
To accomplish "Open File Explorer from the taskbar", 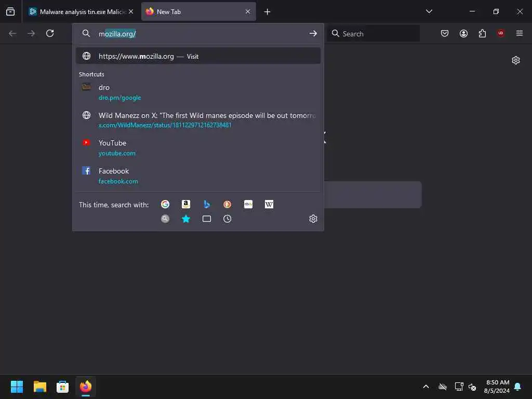I will [39, 387].
